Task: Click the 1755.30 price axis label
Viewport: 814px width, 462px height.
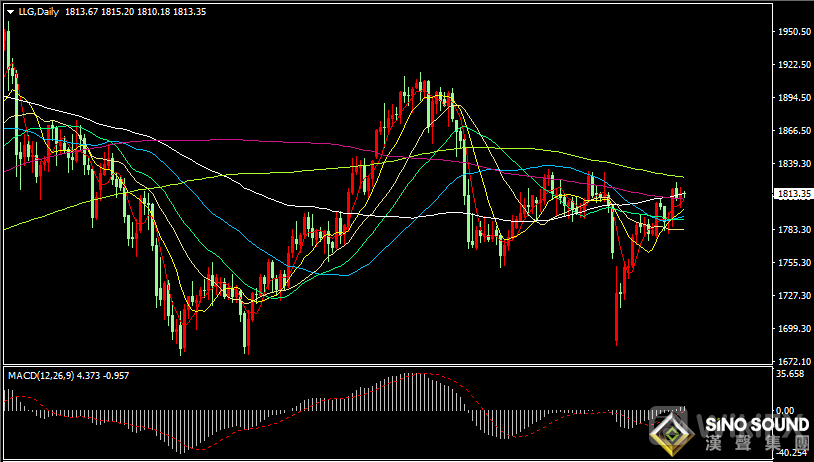Action: 792,263
